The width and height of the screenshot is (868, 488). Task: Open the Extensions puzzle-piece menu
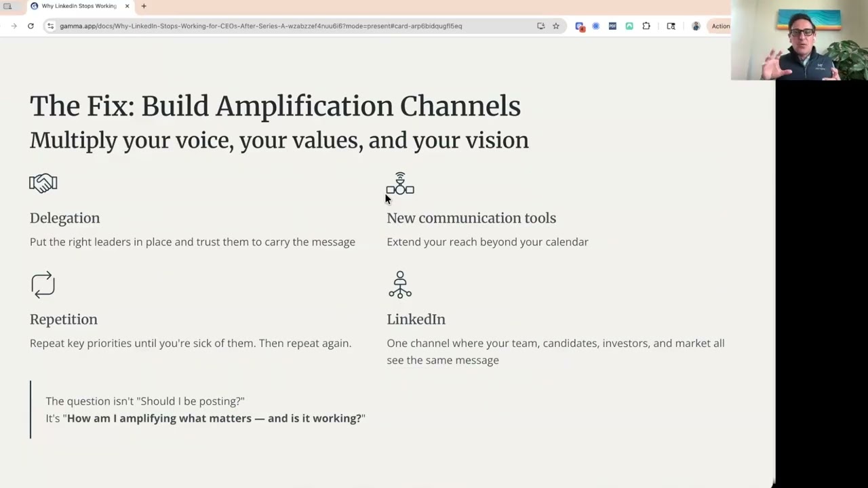click(x=646, y=26)
